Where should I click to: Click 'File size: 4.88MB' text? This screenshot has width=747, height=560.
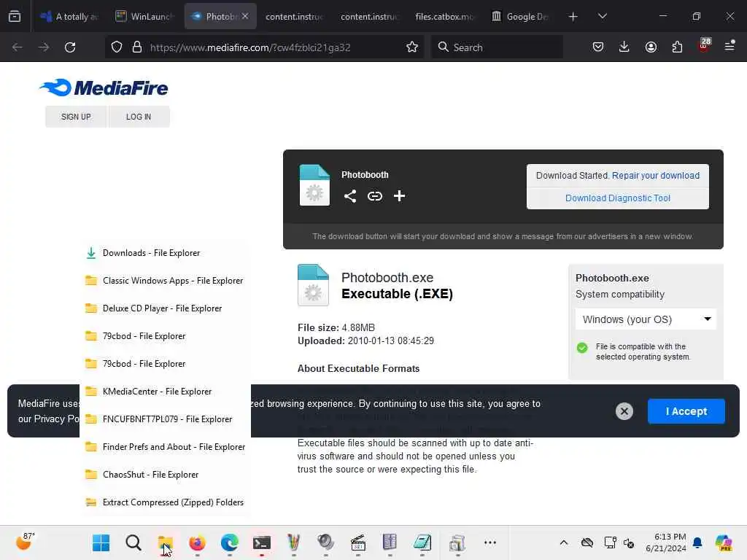pyautogui.click(x=336, y=327)
